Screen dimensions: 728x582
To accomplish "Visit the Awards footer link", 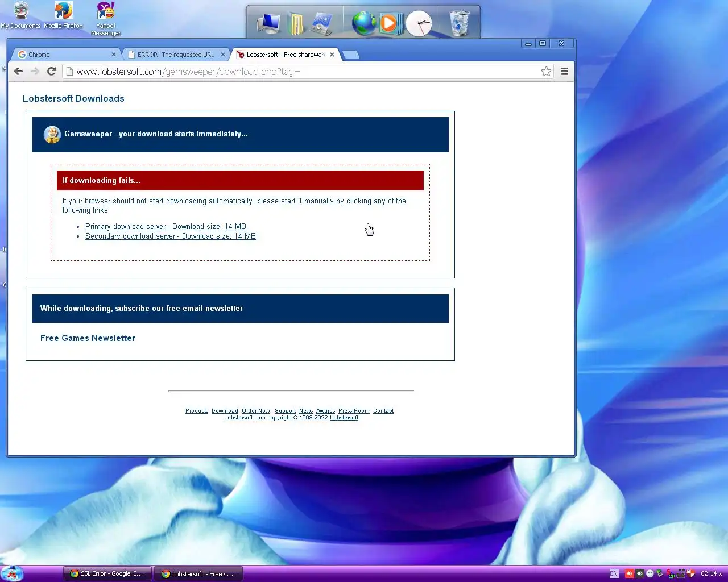I will click(x=325, y=411).
